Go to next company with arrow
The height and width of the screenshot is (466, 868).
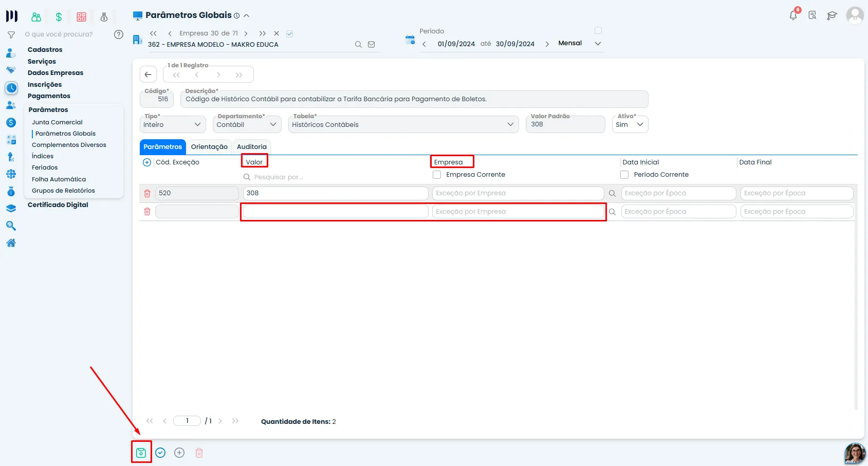pyautogui.click(x=246, y=34)
